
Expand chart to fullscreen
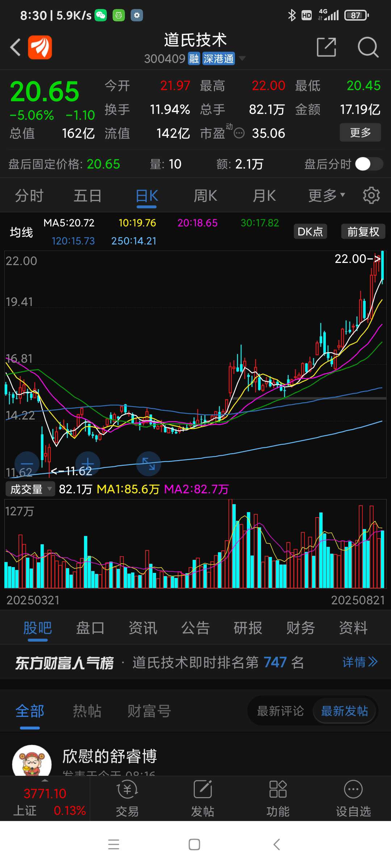[x=148, y=464]
